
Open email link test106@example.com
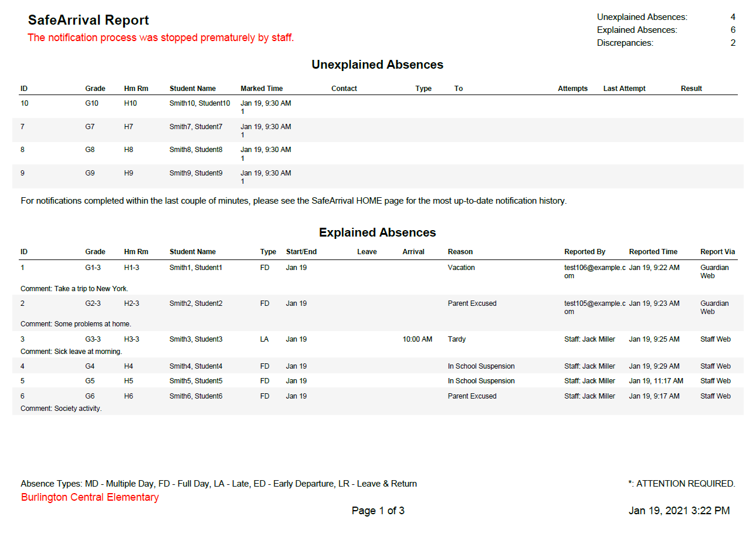[x=591, y=271]
